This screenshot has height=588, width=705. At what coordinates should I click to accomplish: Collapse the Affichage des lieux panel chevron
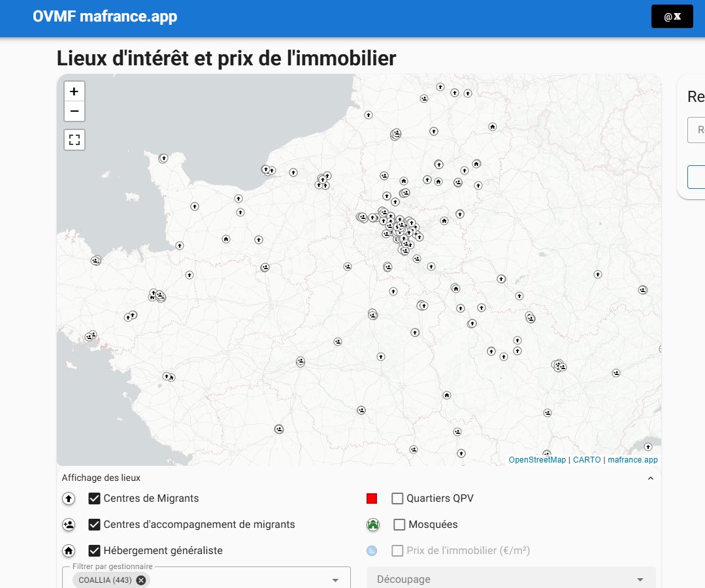(651, 478)
